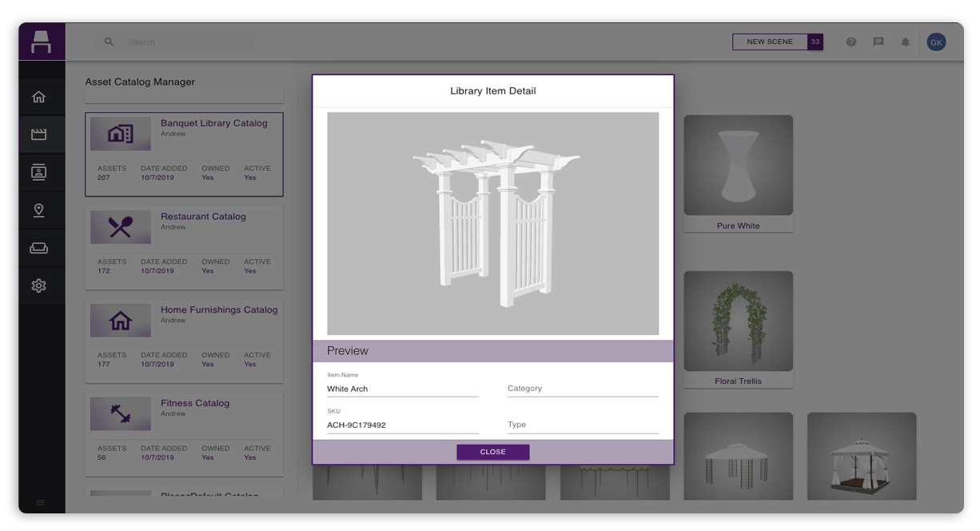
Task: Expand sidebar with hamburger icon at bottom
Action: pos(40,502)
